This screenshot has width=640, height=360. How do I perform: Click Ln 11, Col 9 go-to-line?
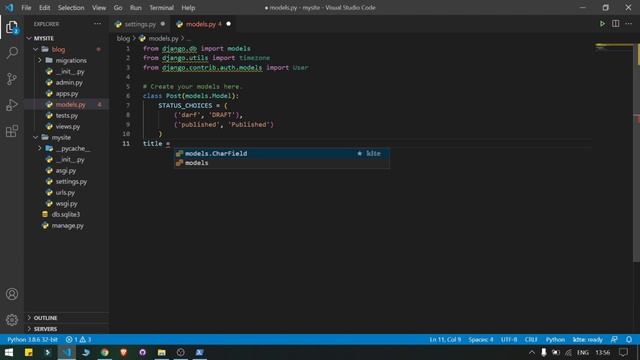445,340
